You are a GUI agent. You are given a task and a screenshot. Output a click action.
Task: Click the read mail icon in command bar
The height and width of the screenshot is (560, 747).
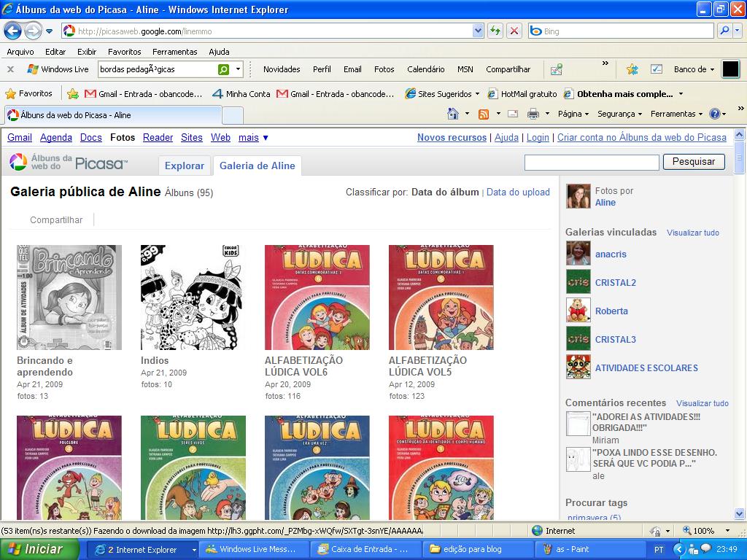(513, 114)
